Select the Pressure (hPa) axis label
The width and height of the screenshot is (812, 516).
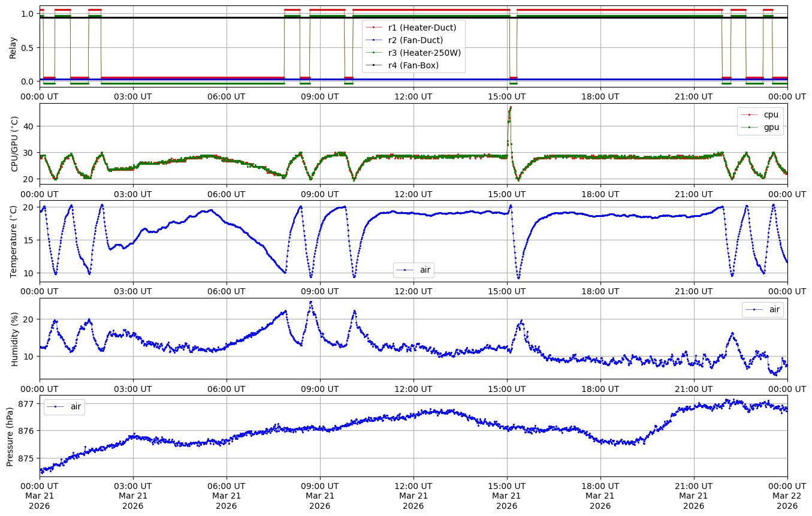pos(10,436)
